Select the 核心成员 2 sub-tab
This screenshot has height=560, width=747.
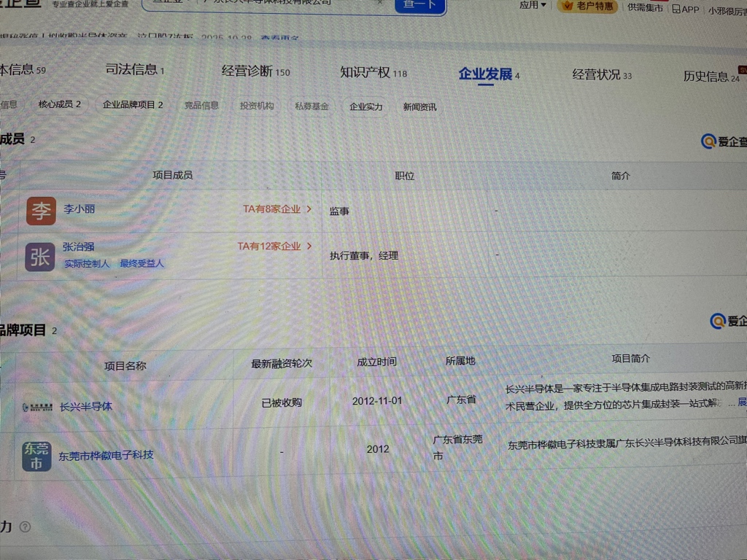pyautogui.click(x=60, y=104)
